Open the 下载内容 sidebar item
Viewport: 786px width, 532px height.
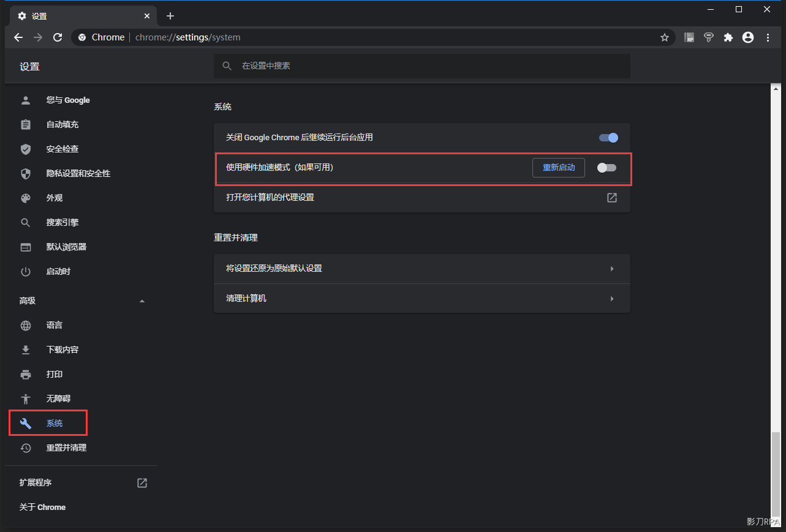click(62, 350)
